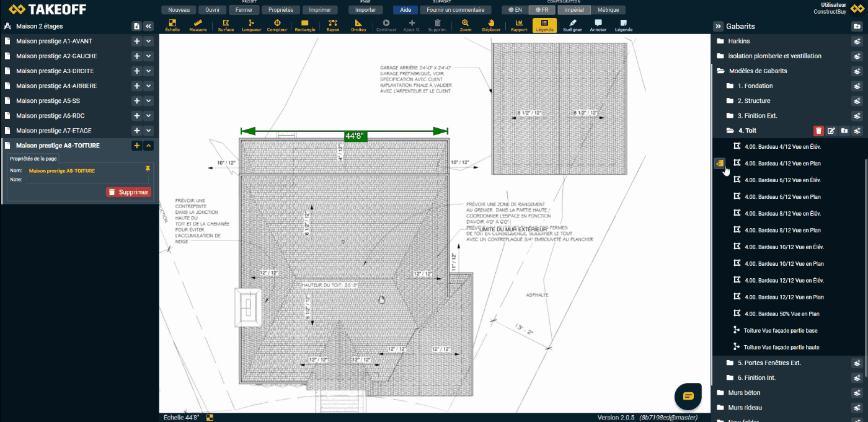
Task: Switch units to Métrique
Action: coord(608,10)
